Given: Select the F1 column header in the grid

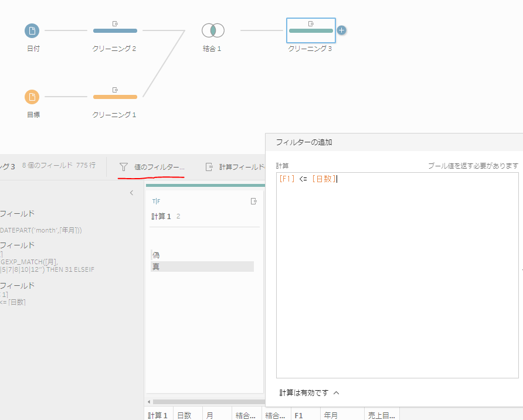Looking at the screenshot, I should pos(299,415).
